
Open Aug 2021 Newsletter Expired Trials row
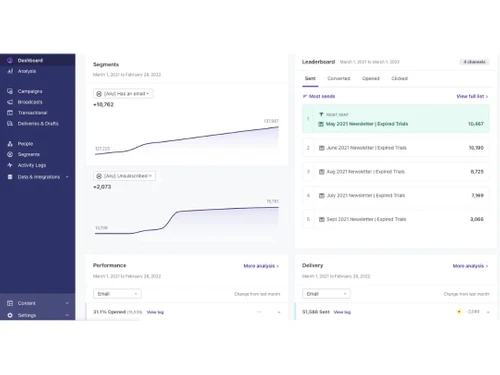coord(396,172)
